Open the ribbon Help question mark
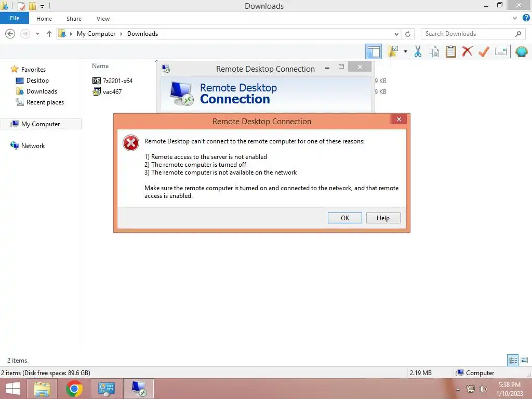This screenshot has width=532, height=399. point(526,18)
